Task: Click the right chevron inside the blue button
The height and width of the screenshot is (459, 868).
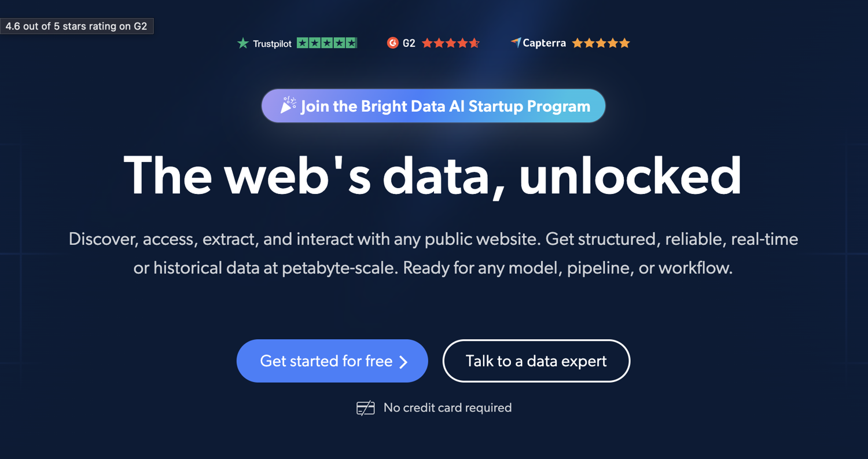Action: click(x=404, y=361)
